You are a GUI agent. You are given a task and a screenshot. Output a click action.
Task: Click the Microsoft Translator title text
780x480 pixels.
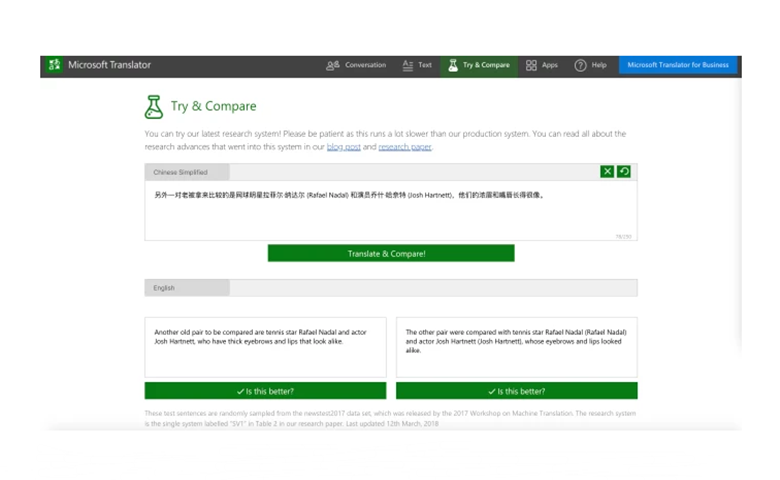tap(109, 65)
